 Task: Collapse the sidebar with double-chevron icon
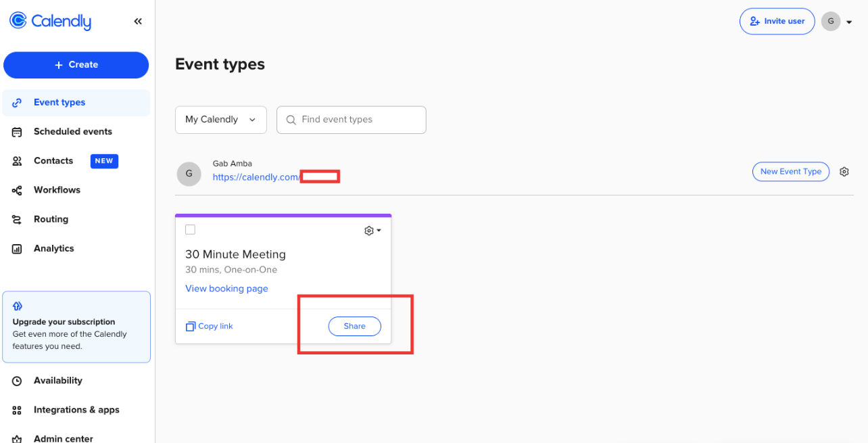point(138,22)
